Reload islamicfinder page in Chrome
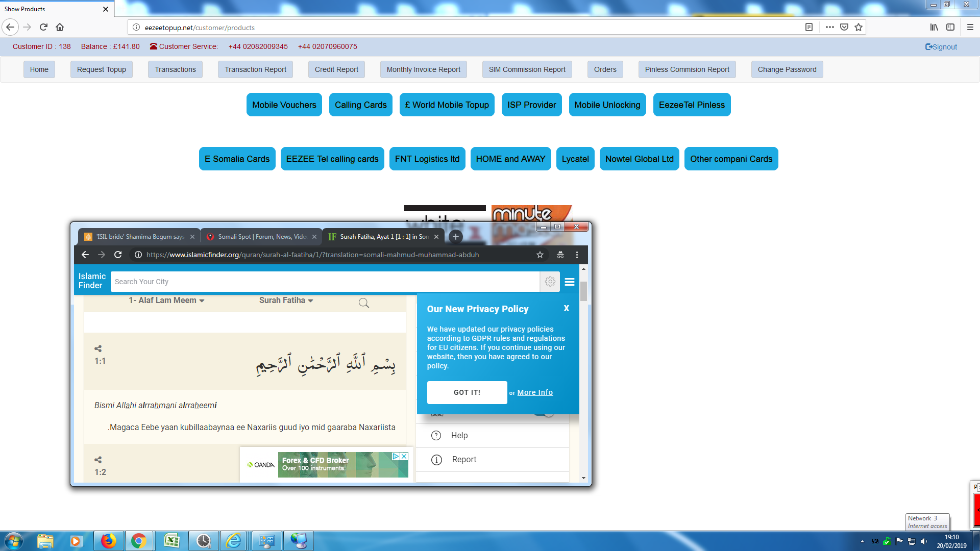This screenshot has width=980, height=551. 118,255
